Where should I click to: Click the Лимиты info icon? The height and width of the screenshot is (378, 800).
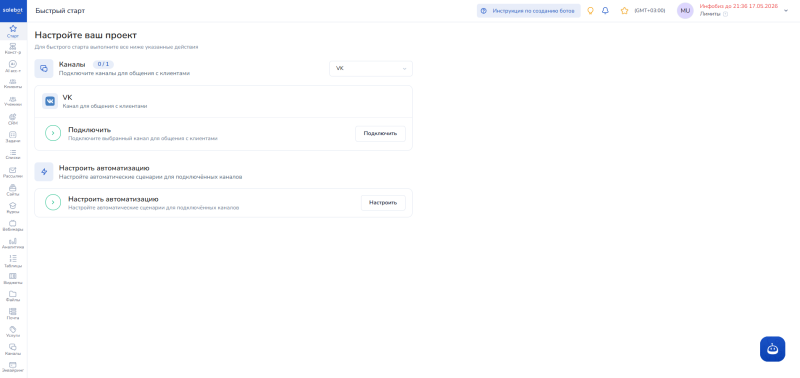tap(726, 14)
